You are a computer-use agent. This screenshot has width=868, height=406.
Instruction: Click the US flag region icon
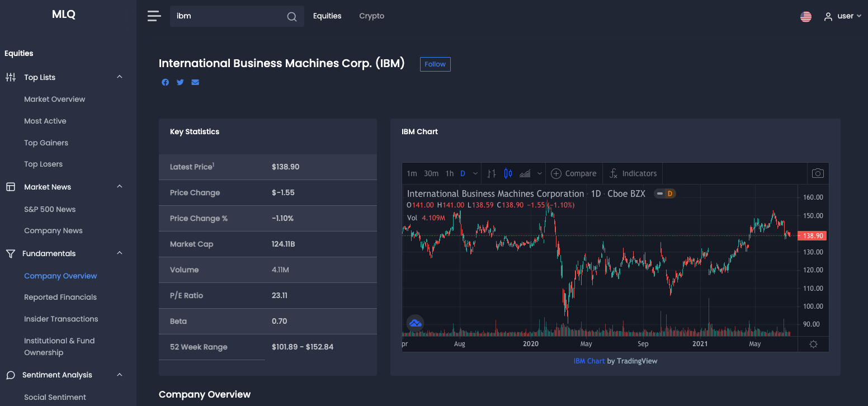coord(806,16)
